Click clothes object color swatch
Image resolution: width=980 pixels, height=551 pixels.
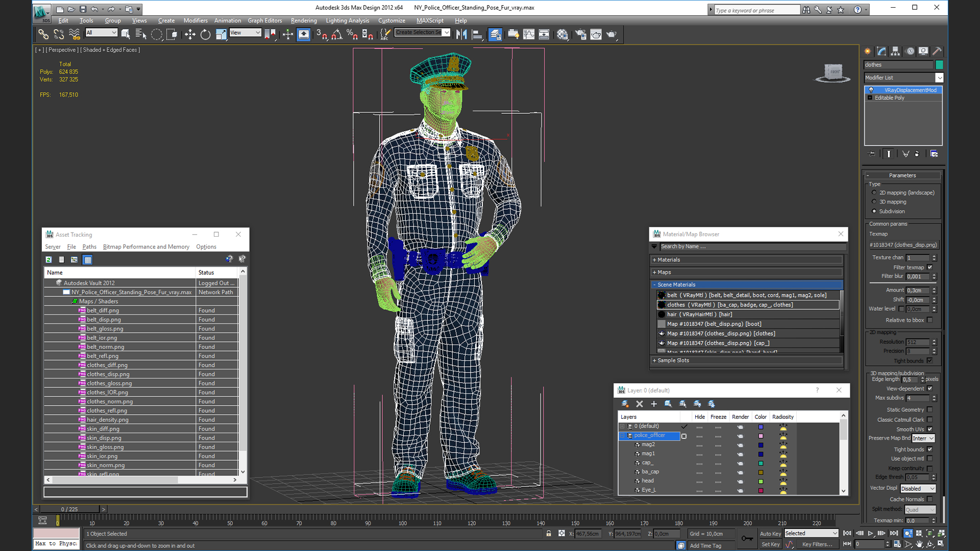coord(939,65)
